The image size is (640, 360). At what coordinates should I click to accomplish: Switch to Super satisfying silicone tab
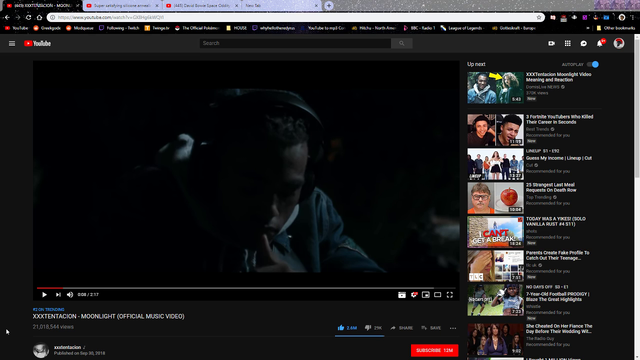coord(122,6)
